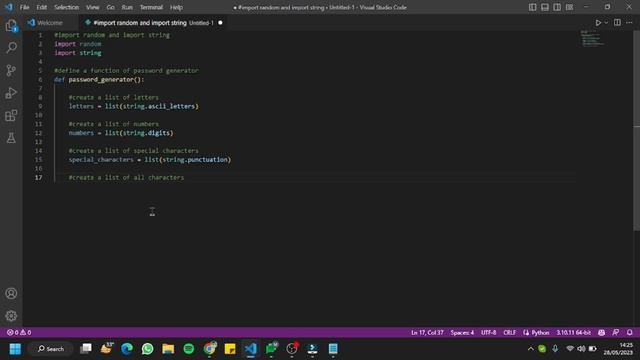Open the Manage gear menu
640x360 pixels.
11,316
